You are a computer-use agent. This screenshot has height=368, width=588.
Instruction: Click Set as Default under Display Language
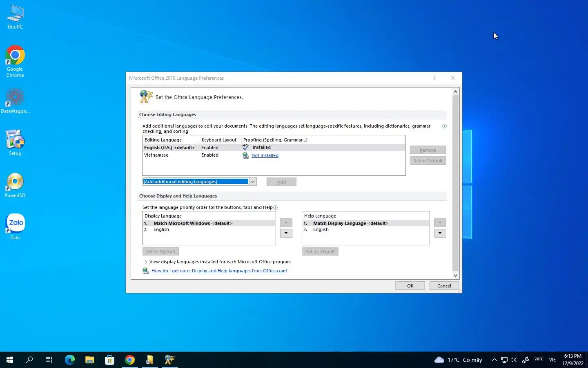pos(160,251)
